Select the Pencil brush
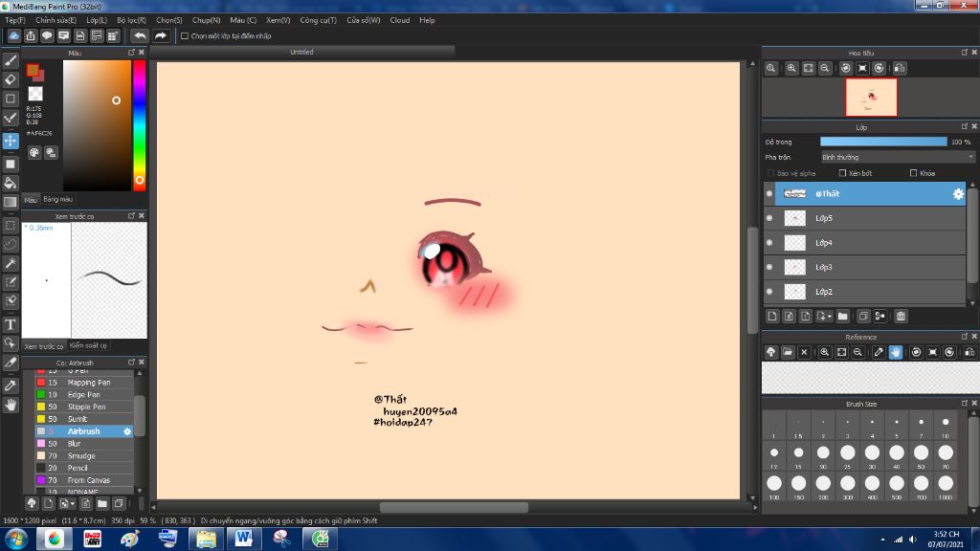 point(84,468)
